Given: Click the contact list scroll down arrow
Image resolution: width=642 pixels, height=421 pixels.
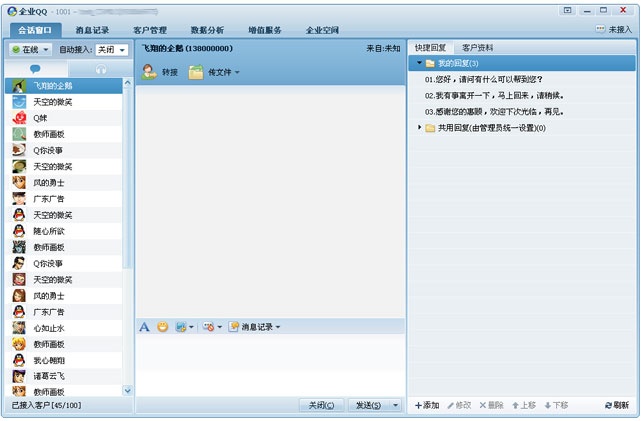Looking at the screenshot, I should [127, 391].
